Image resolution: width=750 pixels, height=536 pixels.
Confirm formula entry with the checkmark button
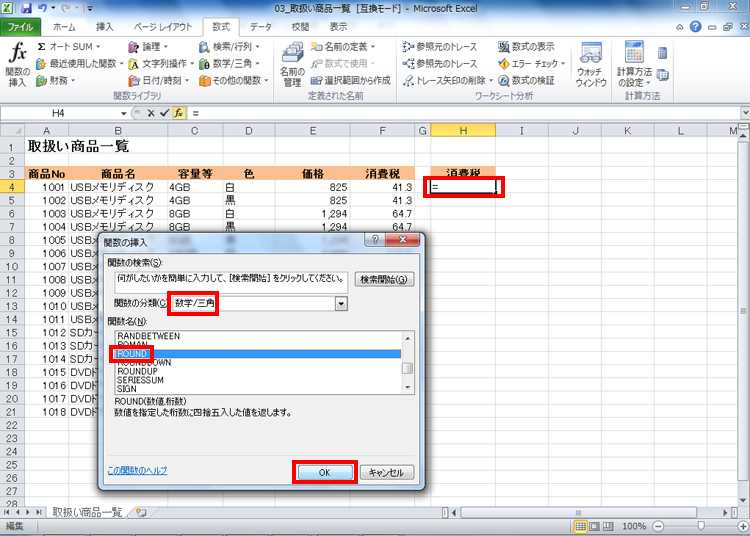165,113
